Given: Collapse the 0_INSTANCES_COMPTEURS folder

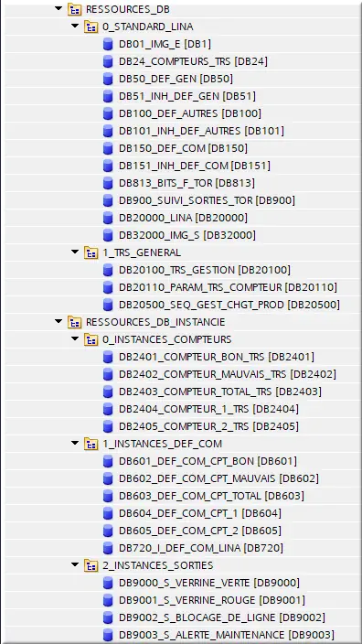Looking at the screenshot, I should 75,338.
